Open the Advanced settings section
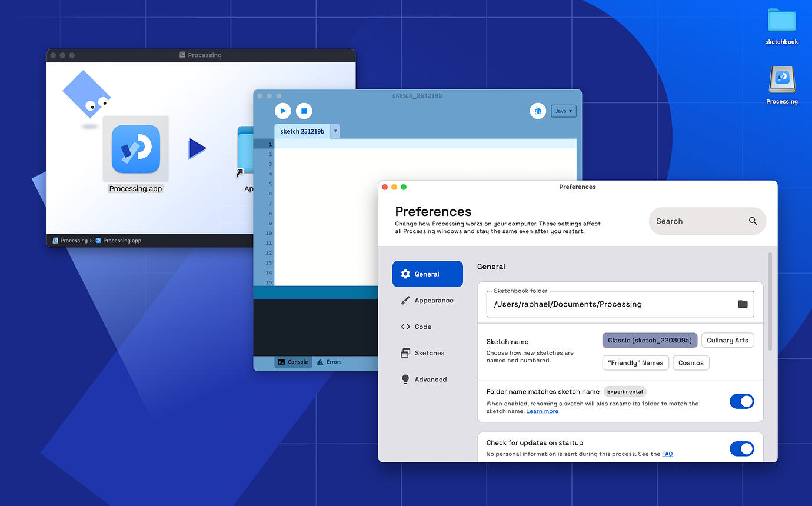This screenshot has width=812, height=506. [x=431, y=379]
